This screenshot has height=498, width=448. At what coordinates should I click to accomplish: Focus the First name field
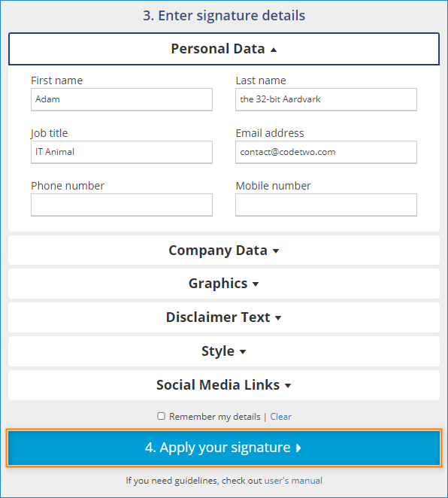(122, 99)
